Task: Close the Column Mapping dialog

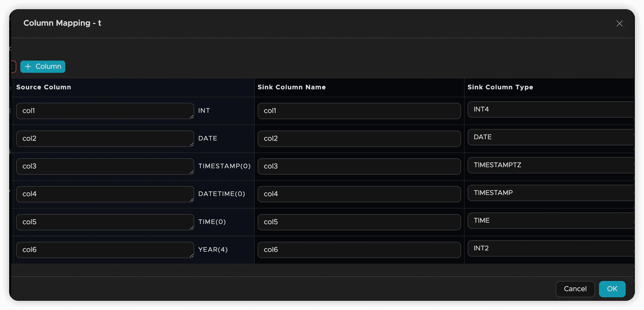Action: (619, 23)
